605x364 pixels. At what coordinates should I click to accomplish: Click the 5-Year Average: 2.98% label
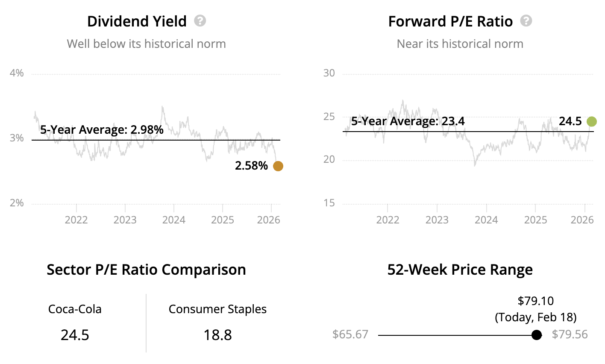(102, 129)
